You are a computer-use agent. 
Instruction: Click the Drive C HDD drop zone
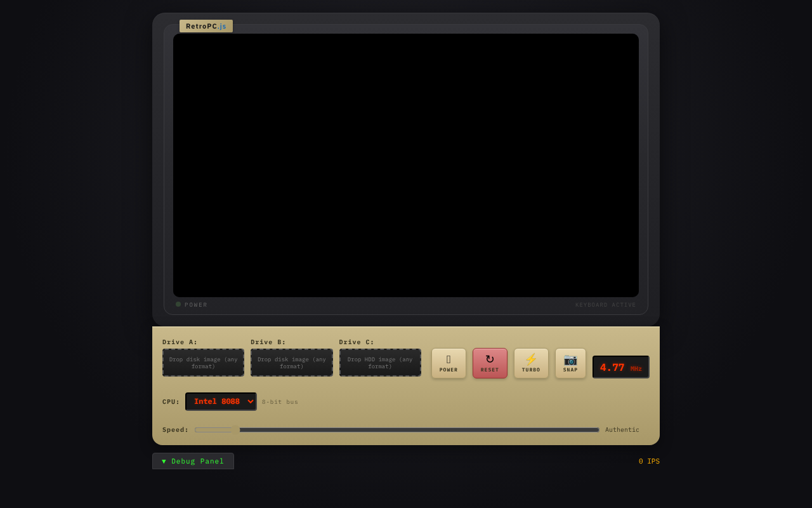(380, 362)
